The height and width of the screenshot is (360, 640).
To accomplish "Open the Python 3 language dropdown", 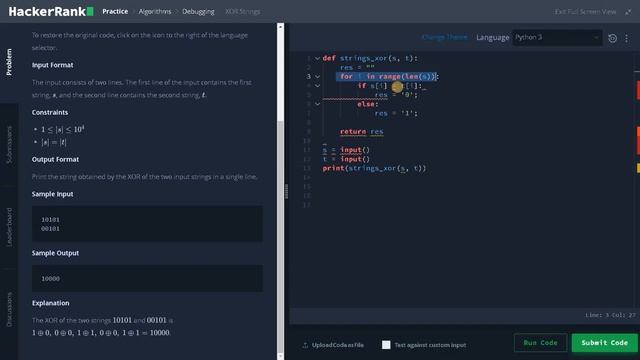I will coord(557,38).
